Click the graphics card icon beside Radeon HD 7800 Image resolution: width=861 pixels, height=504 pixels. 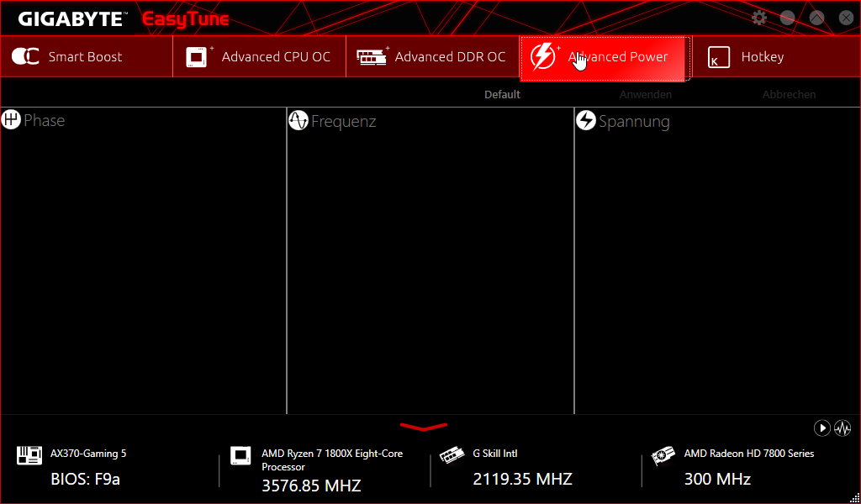pyautogui.click(x=663, y=456)
